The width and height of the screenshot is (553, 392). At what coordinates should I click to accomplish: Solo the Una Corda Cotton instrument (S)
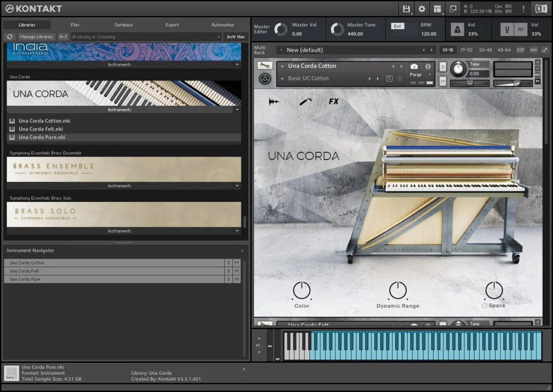(443, 66)
